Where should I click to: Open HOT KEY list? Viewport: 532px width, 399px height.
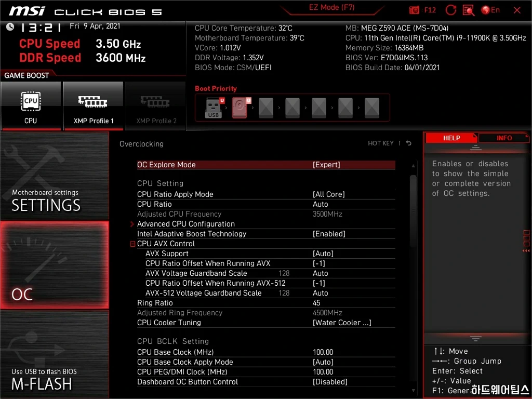pyautogui.click(x=381, y=143)
